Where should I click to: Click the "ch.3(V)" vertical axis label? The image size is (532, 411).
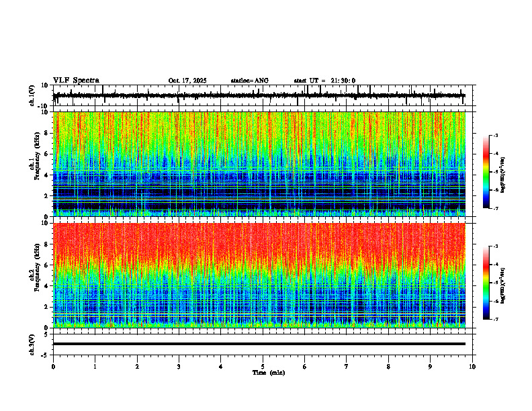pyautogui.click(x=32, y=345)
